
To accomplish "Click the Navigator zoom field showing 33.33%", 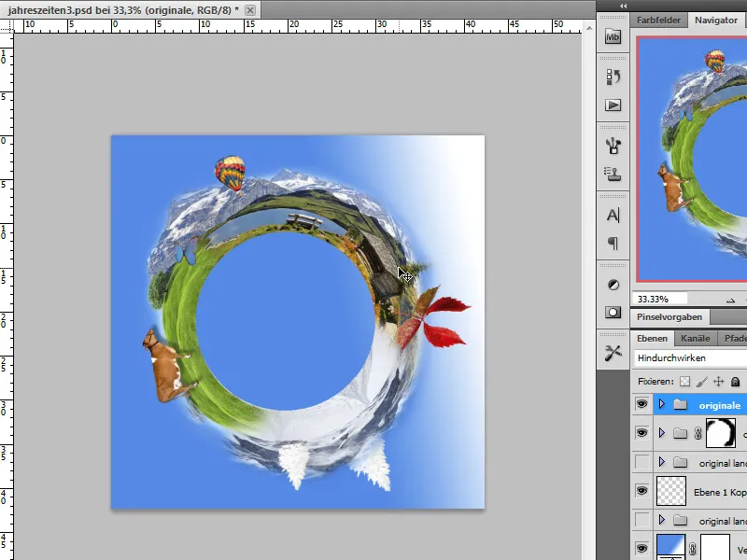I will click(660, 299).
